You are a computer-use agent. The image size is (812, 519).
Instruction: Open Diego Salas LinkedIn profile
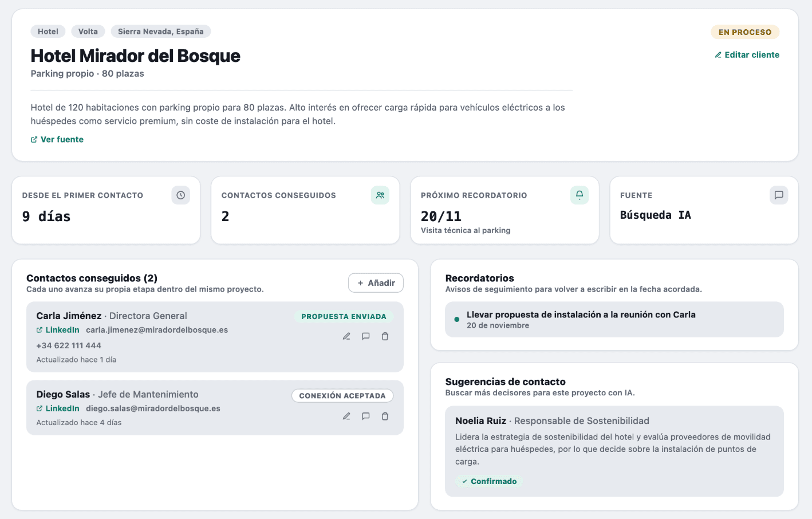pyautogui.click(x=58, y=408)
